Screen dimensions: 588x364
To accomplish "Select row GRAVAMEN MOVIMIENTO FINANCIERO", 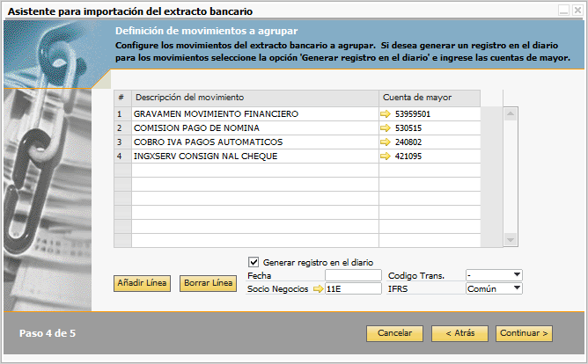I will (x=254, y=114).
